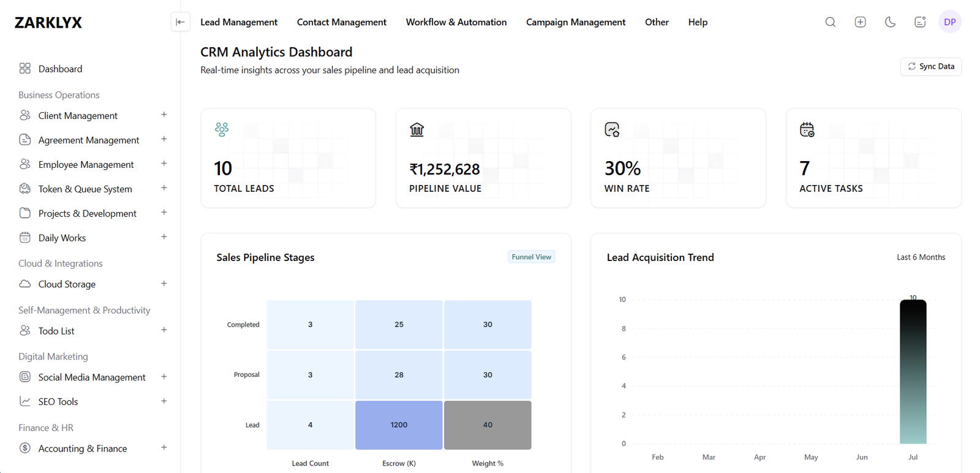Collapse the sidebar with the arrow icon
The image size is (980, 473).
pyautogui.click(x=180, y=22)
